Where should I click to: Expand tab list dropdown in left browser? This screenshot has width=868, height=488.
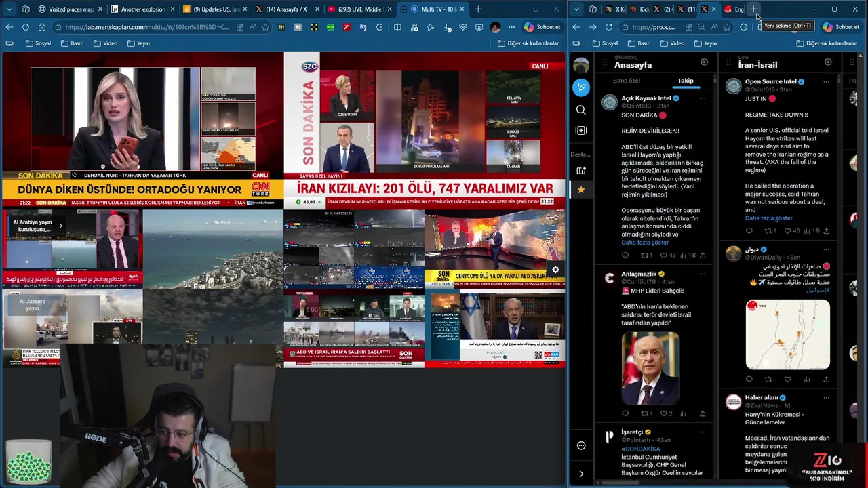pos(9,9)
